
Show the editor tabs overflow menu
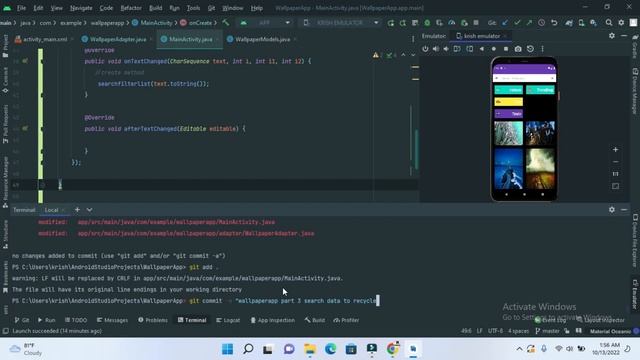(413, 39)
